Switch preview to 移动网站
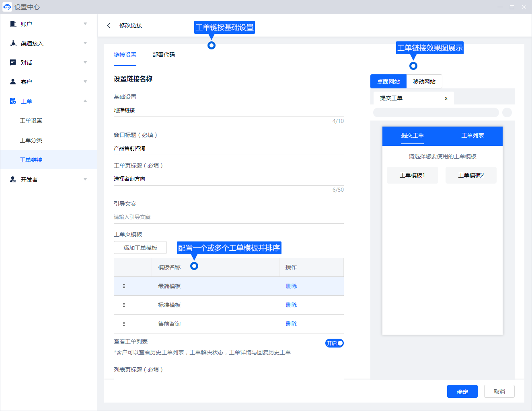 (x=424, y=82)
